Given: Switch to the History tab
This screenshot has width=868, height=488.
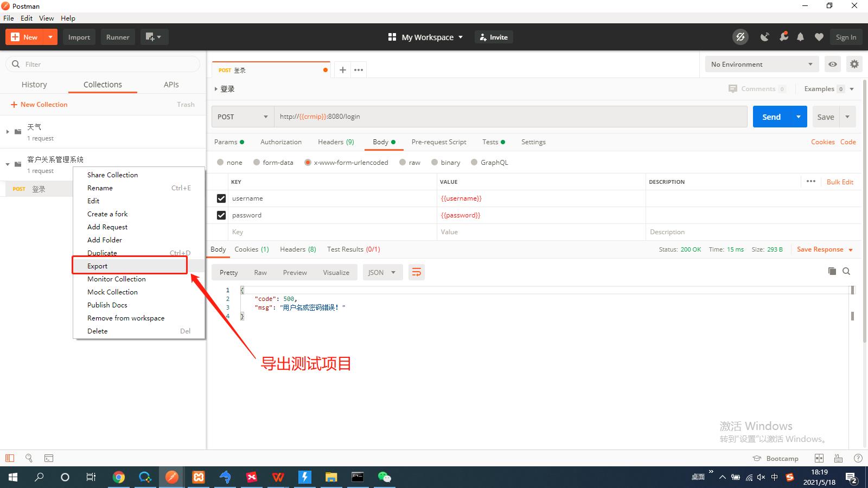Looking at the screenshot, I should tap(34, 85).
